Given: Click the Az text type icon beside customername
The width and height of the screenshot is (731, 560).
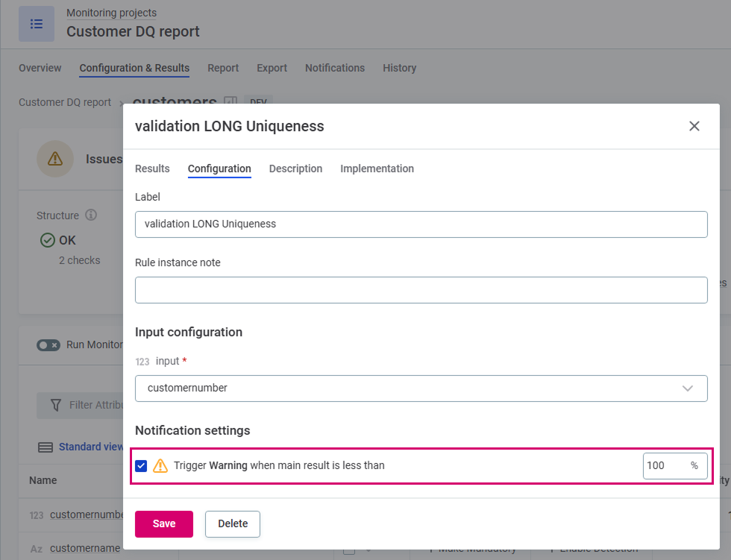Looking at the screenshot, I should [x=36, y=548].
